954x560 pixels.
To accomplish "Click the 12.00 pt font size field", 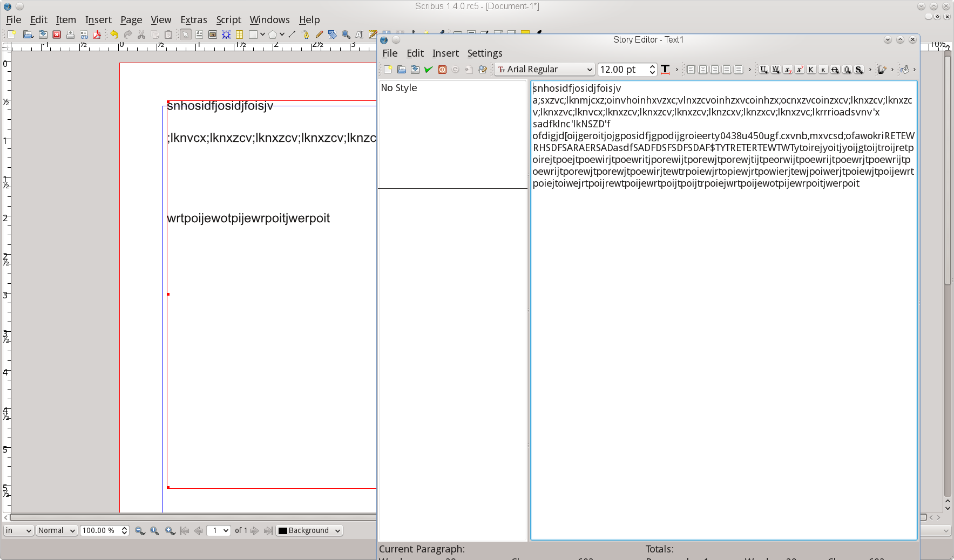I will 623,70.
